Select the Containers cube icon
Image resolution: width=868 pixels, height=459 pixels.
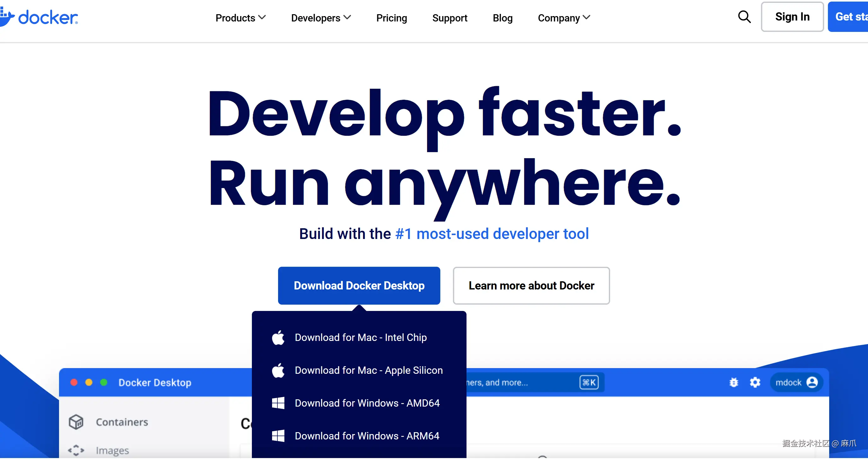(x=76, y=422)
